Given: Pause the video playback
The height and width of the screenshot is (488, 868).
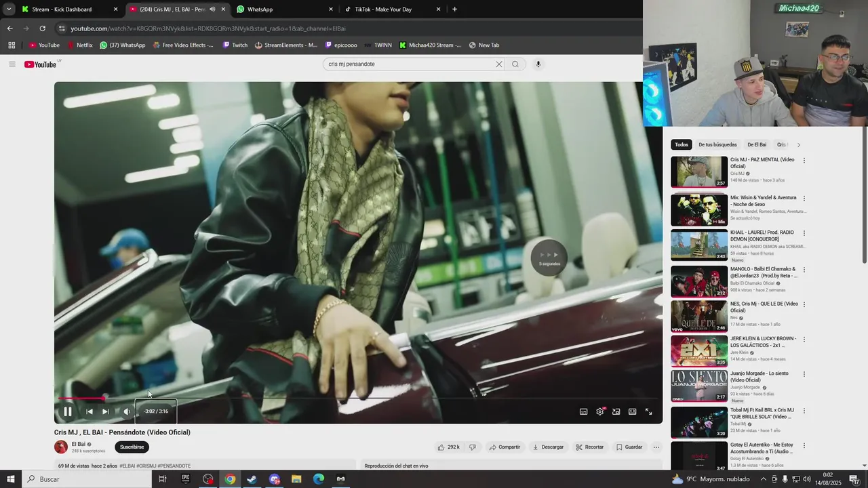Looking at the screenshot, I should (x=68, y=411).
